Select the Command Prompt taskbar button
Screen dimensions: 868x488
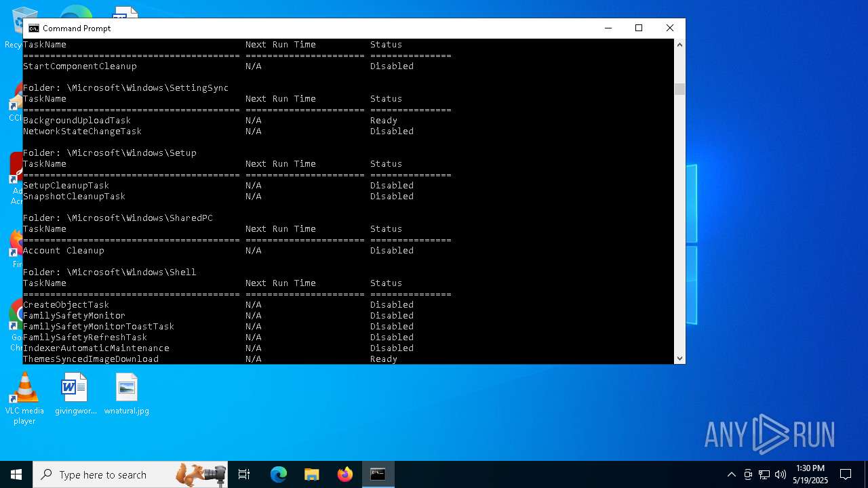378,474
